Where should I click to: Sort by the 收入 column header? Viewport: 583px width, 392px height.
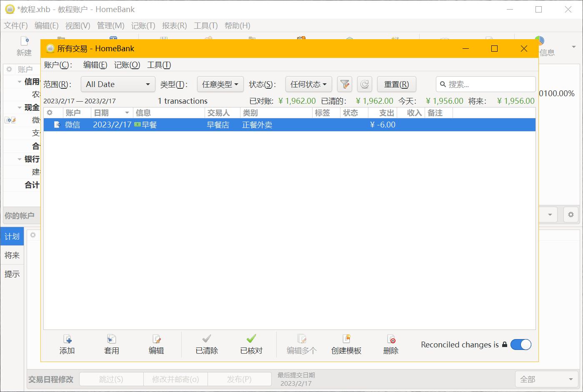coord(411,113)
